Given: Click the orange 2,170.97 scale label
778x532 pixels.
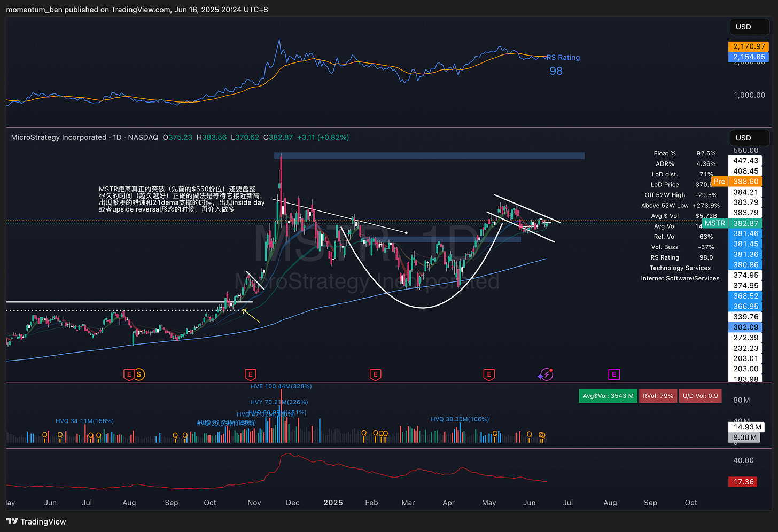Looking at the screenshot, I should point(749,46).
